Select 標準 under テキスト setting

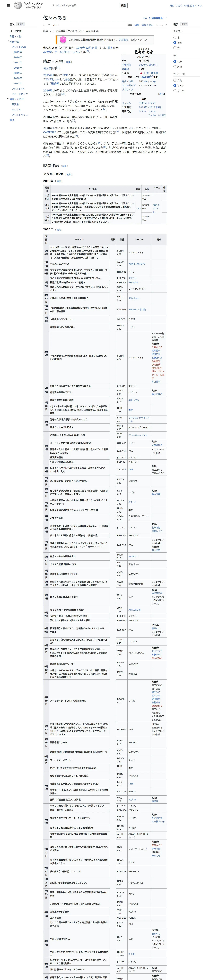click(175, 43)
